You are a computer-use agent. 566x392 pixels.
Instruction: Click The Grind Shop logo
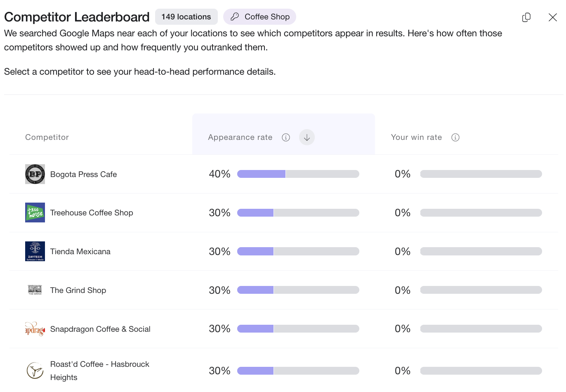coord(35,290)
